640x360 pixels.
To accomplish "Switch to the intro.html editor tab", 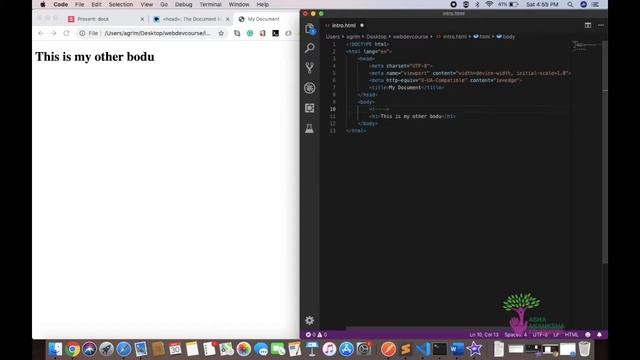I will [x=344, y=25].
